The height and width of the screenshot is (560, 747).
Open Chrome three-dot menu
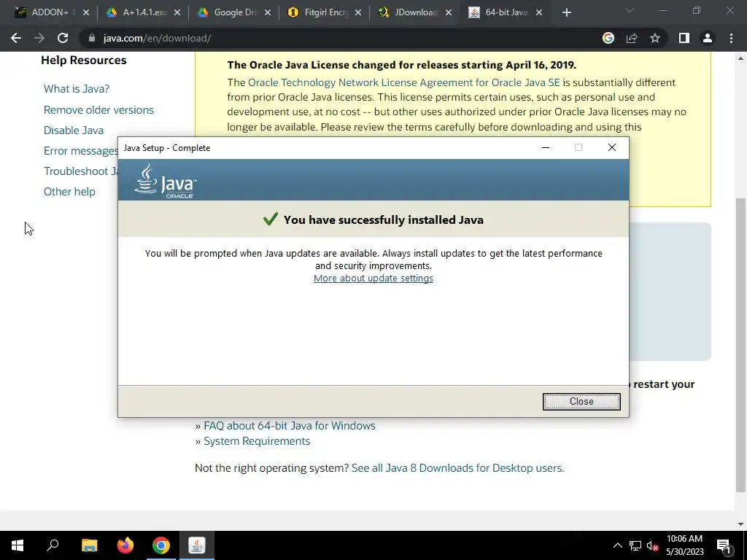731,38
